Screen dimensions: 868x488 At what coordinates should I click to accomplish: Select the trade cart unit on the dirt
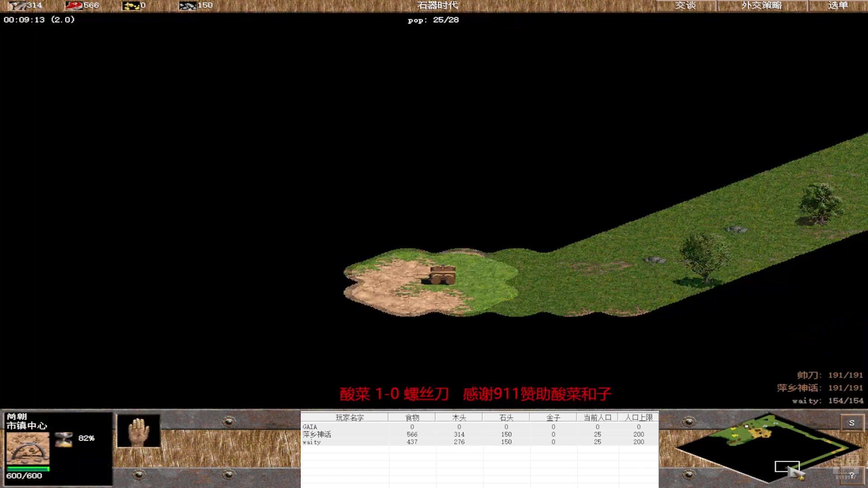coord(442,275)
